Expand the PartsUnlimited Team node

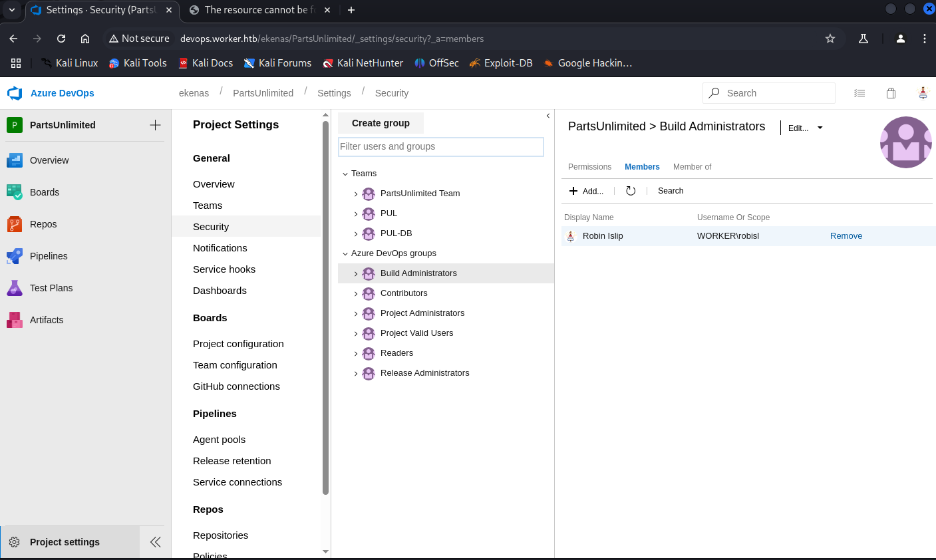356,194
